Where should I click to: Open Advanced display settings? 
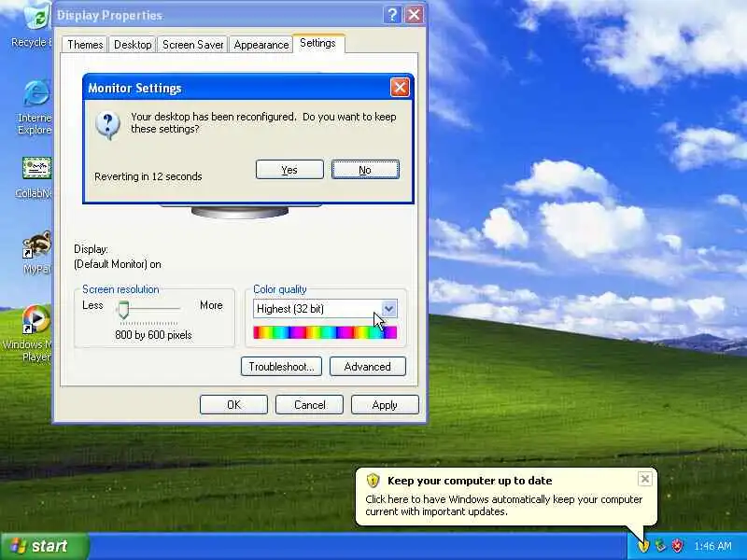(x=367, y=367)
